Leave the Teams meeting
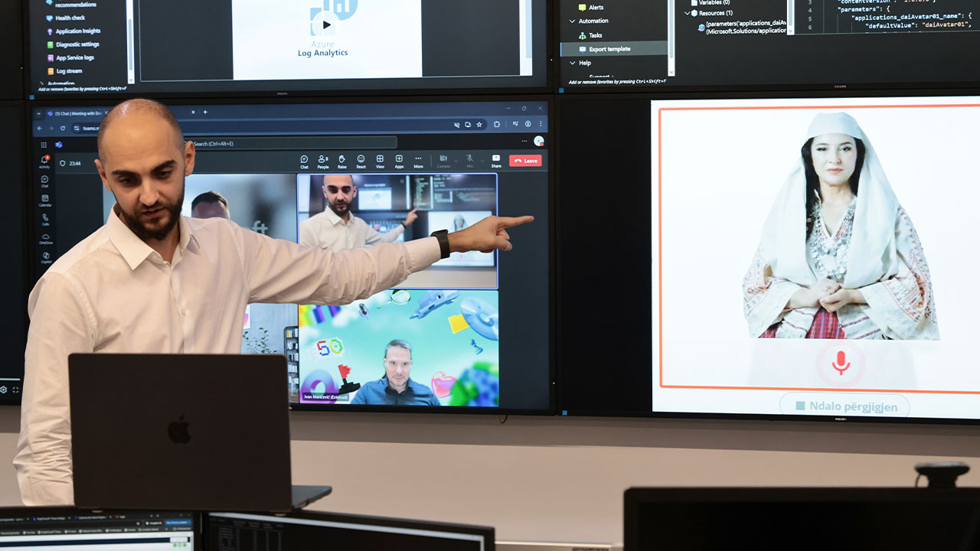The width and height of the screenshot is (980, 551). click(x=525, y=161)
